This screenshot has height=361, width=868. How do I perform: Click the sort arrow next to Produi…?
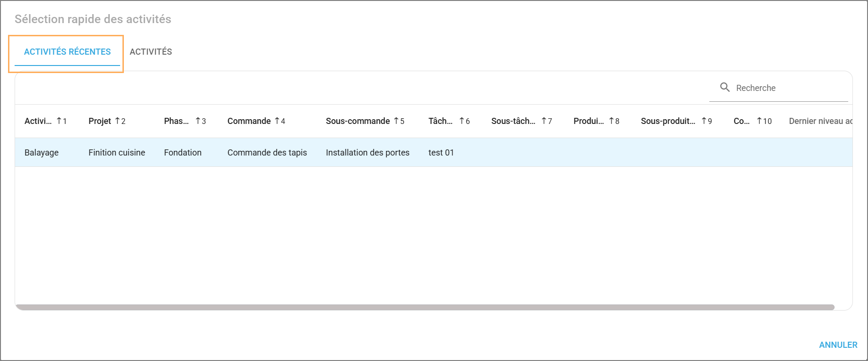(612, 121)
